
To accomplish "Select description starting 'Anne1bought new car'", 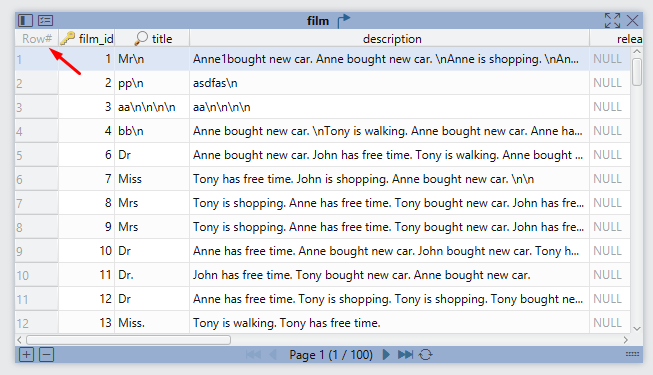I will [x=389, y=59].
